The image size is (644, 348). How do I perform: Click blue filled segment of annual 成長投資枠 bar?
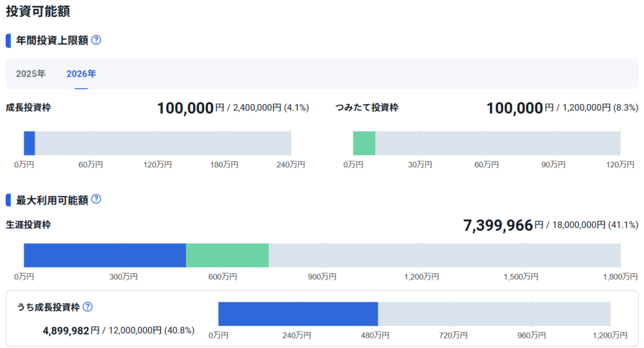click(29, 143)
